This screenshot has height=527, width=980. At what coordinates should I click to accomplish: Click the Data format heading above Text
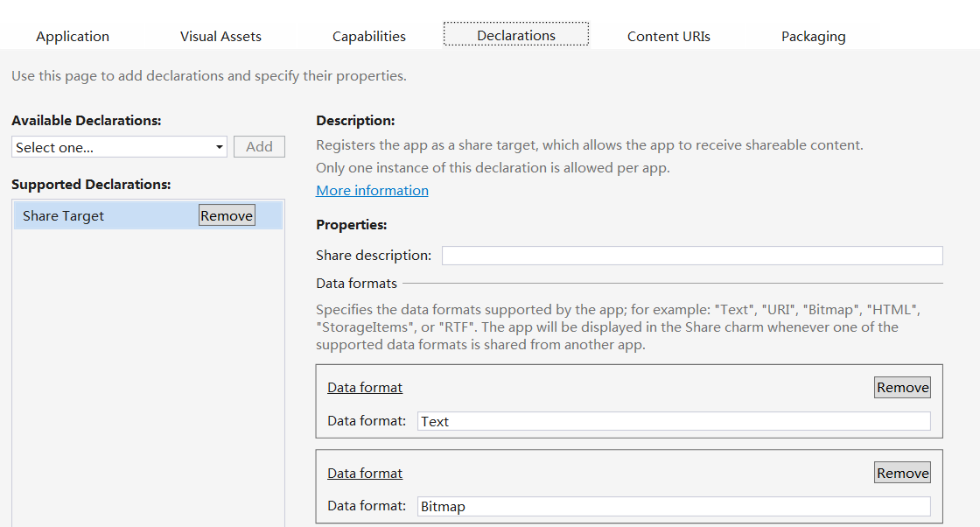click(365, 388)
